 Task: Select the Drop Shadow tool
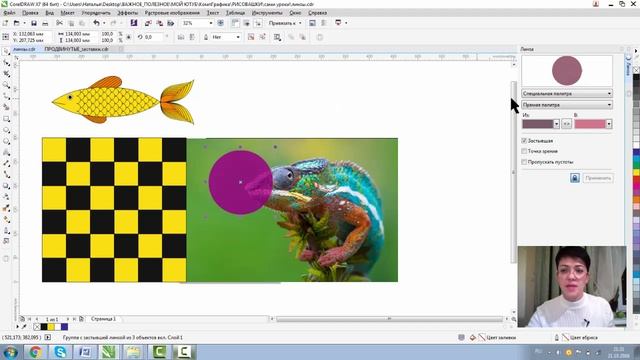tap(6, 186)
